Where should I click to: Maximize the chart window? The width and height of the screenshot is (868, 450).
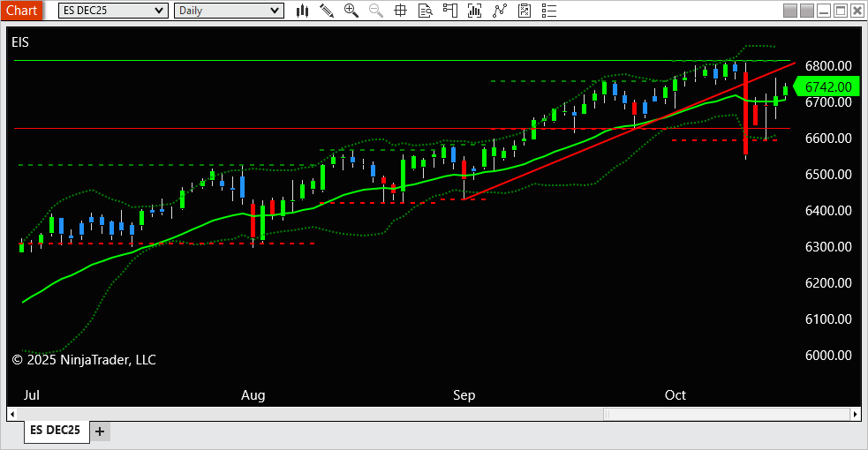pyautogui.click(x=841, y=11)
